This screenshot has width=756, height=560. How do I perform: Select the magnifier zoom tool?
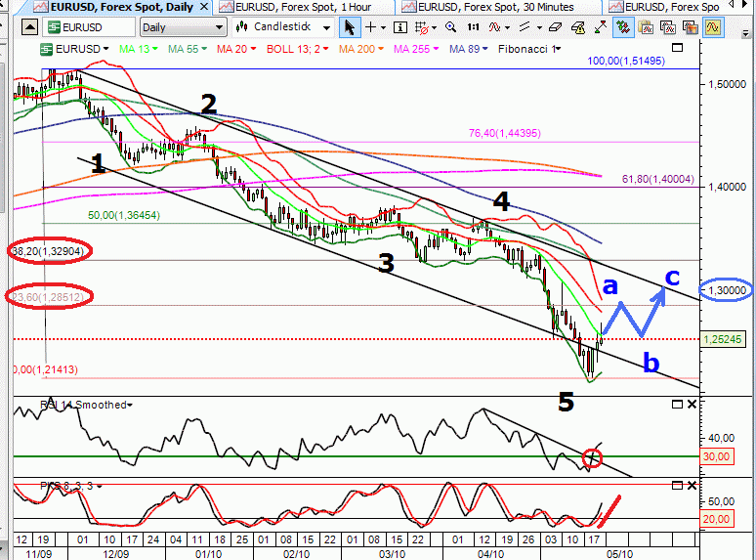451,27
